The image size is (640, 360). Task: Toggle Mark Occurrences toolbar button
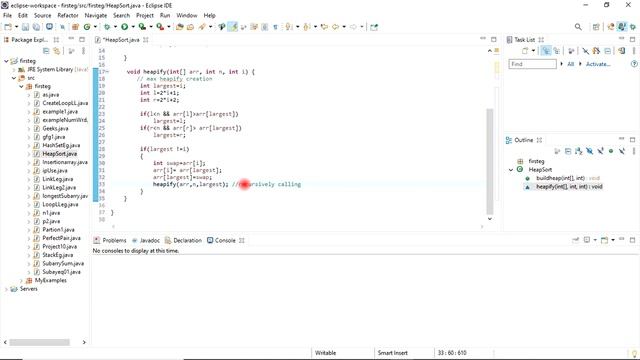pos(233,27)
